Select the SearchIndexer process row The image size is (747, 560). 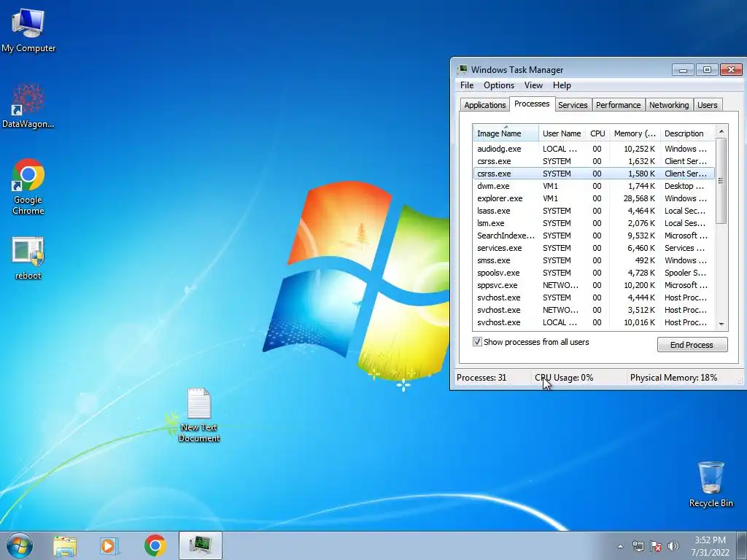pyautogui.click(x=594, y=236)
